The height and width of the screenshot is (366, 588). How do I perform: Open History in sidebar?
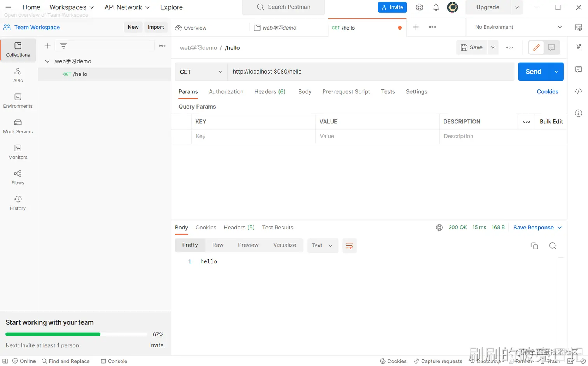point(18,203)
